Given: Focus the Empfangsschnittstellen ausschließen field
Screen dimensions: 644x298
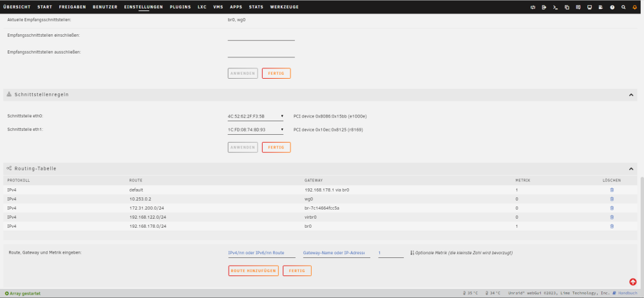Looking at the screenshot, I should (x=261, y=53).
